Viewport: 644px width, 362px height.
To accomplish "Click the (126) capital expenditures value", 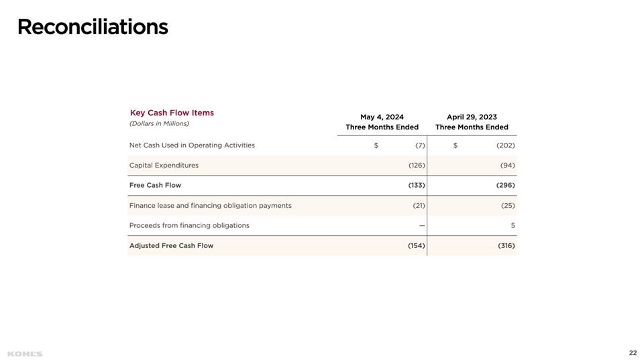I will (x=417, y=166).
